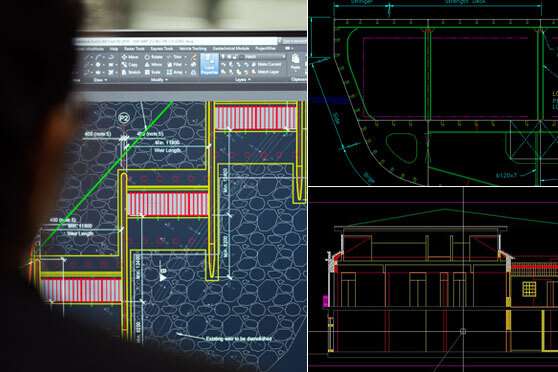The width and height of the screenshot is (558, 372).
Task: Select the Rotate tool
Action: click(154, 57)
